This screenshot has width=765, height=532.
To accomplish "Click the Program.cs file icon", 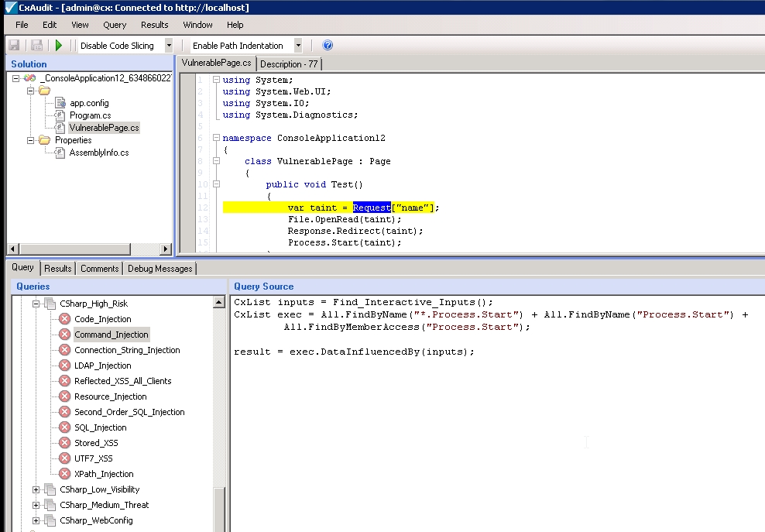I will 61,115.
